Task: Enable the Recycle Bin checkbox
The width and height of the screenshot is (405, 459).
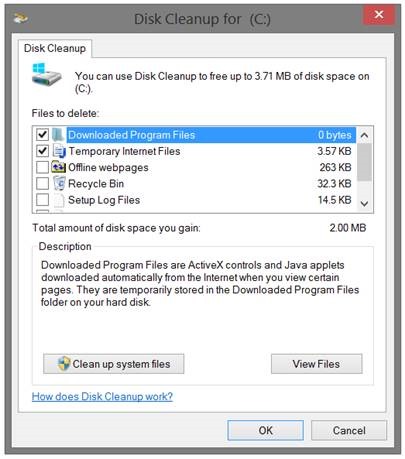Action: [42, 183]
